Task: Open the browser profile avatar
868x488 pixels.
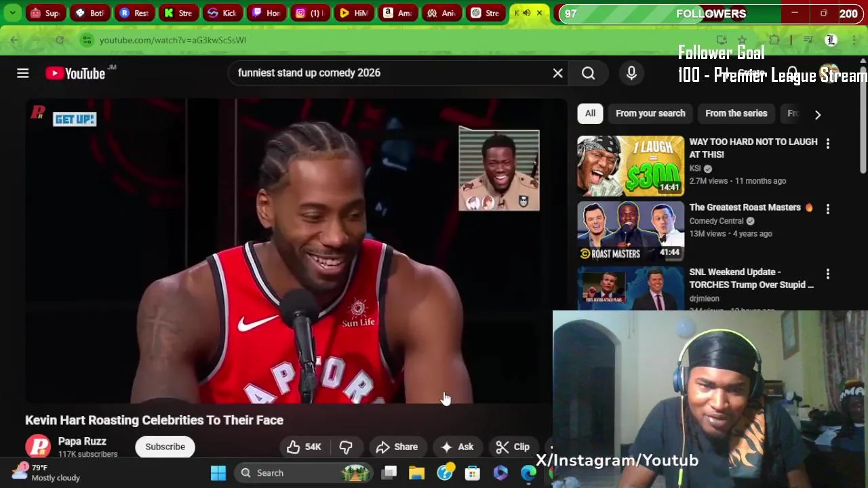Action: (x=831, y=40)
